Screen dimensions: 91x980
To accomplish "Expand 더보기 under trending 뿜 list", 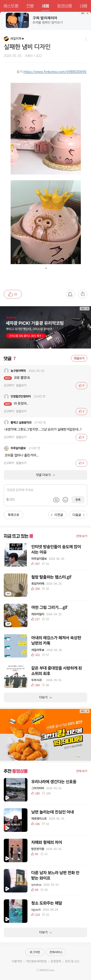I will [45, 697].
